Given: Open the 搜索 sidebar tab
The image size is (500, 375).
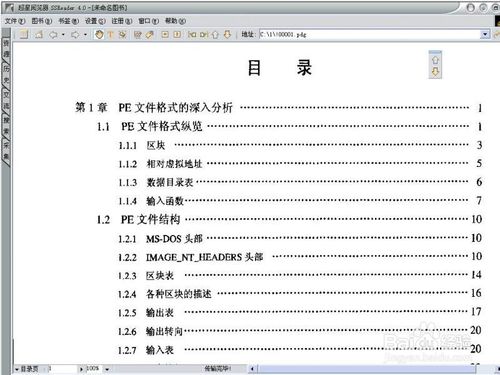Looking at the screenshot, I should pyautogui.click(x=6, y=125).
